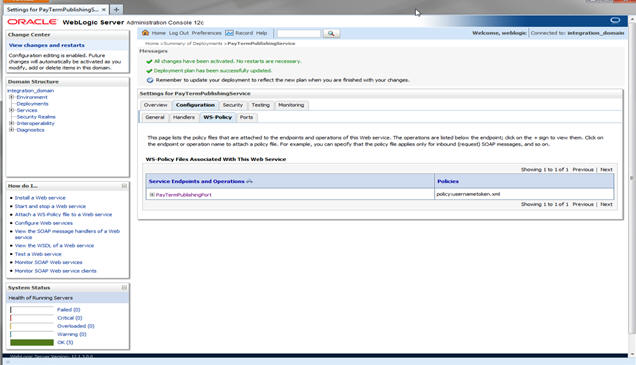Expand the Services tree node

(x=12, y=110)
